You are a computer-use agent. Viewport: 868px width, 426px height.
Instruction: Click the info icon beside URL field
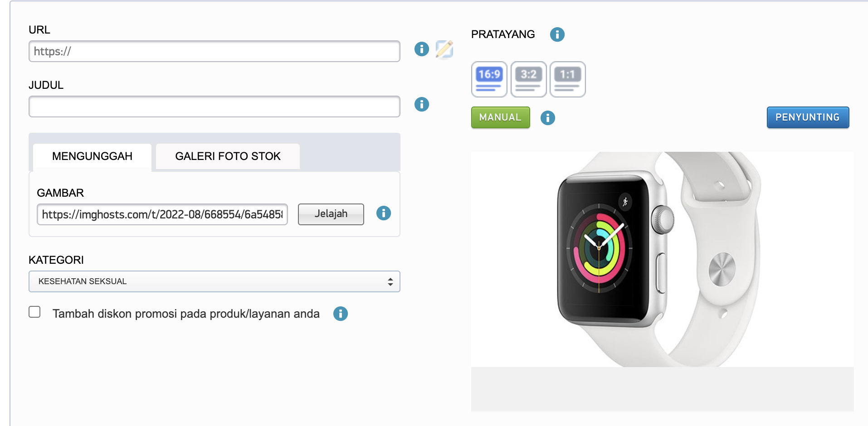tap(421, 49)
